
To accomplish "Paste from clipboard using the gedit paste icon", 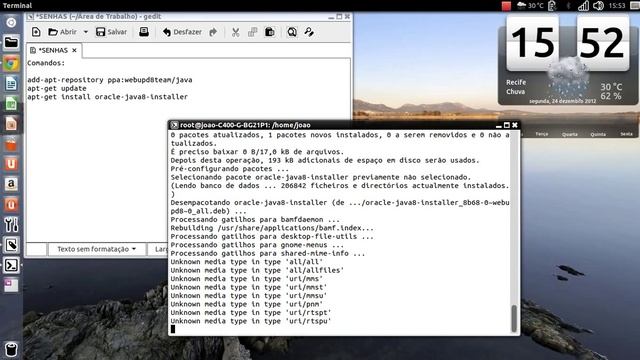I will click(x=269, y=32).
